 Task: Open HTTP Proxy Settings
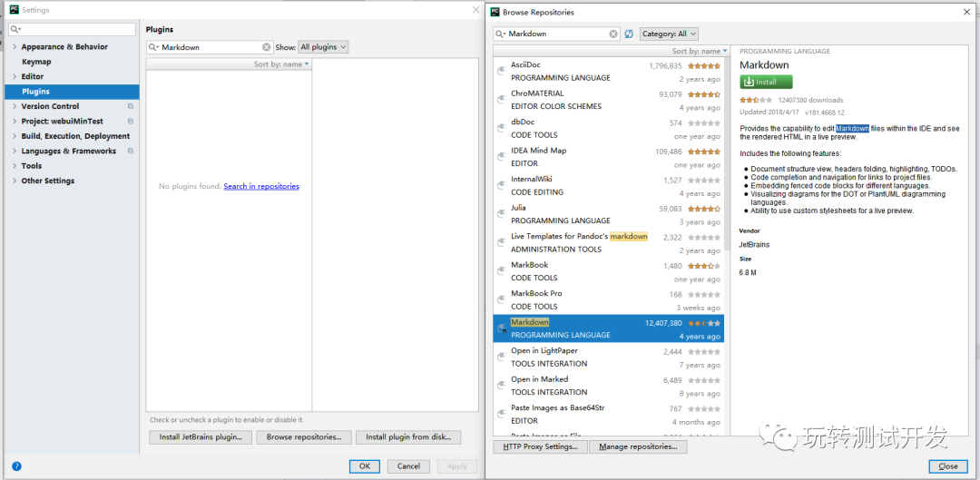click(x=540, y=446)
